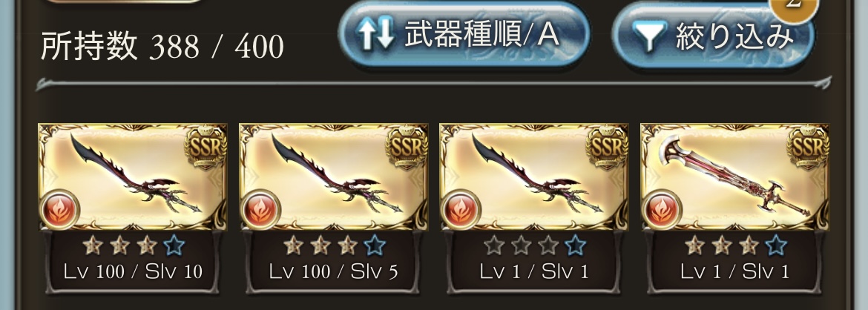This screenshot has width=868, height=310.
Task: Click the SSR badge on the red greatsword
Action: coord(808,146)
